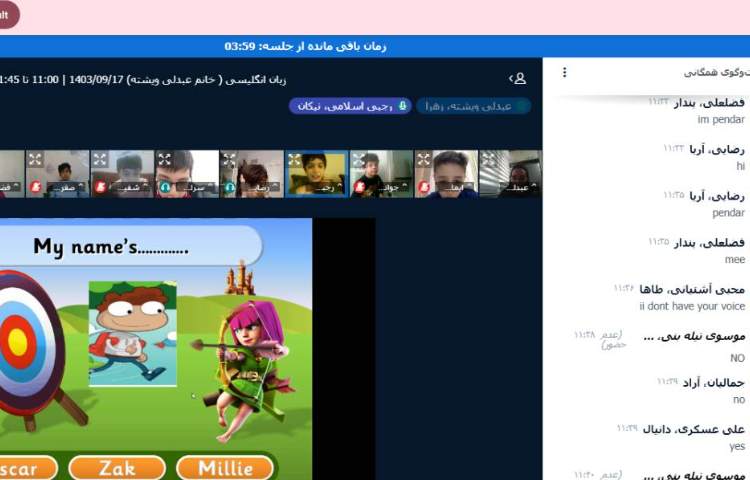Viewport: 750px width, 480px height.
Task: Click green headset icon on dark-haired webcam
Action: coord(230,187)
